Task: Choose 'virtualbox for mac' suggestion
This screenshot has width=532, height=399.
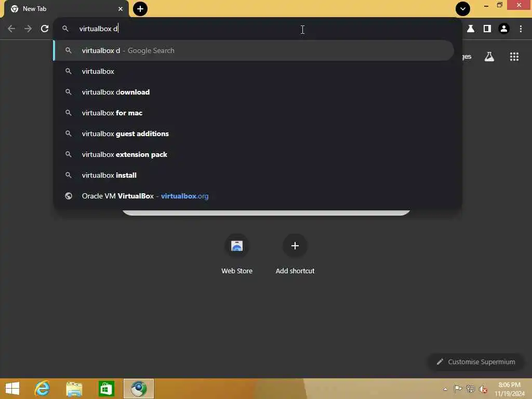Action: (x=254, y=113)
